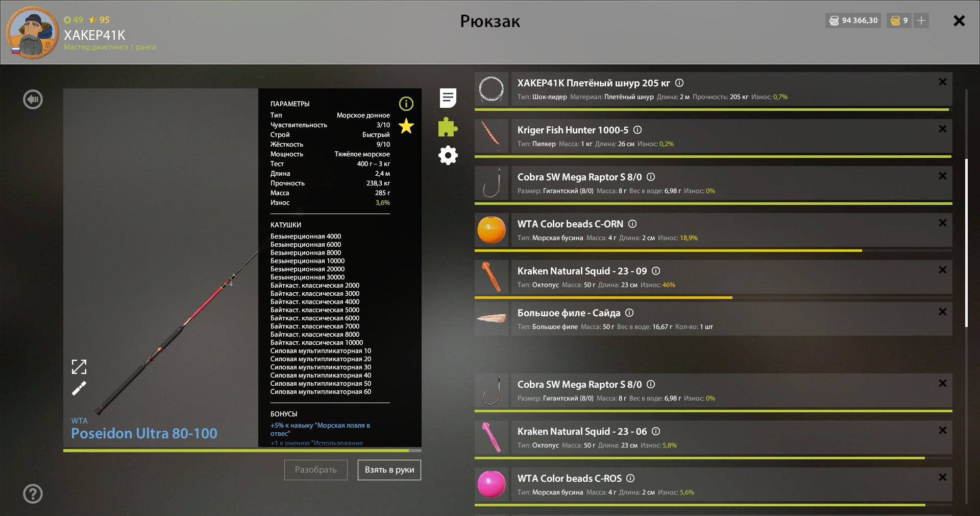Open the rod info icon in parameters
Viewport: 980px width, 516px height.
(x=406, y=104)
